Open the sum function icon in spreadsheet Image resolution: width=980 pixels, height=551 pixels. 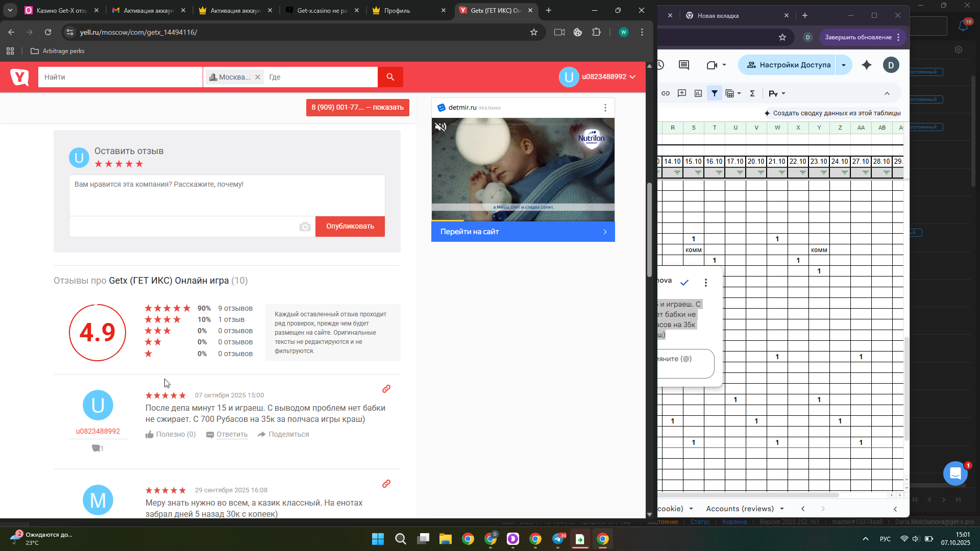point(752,93)
